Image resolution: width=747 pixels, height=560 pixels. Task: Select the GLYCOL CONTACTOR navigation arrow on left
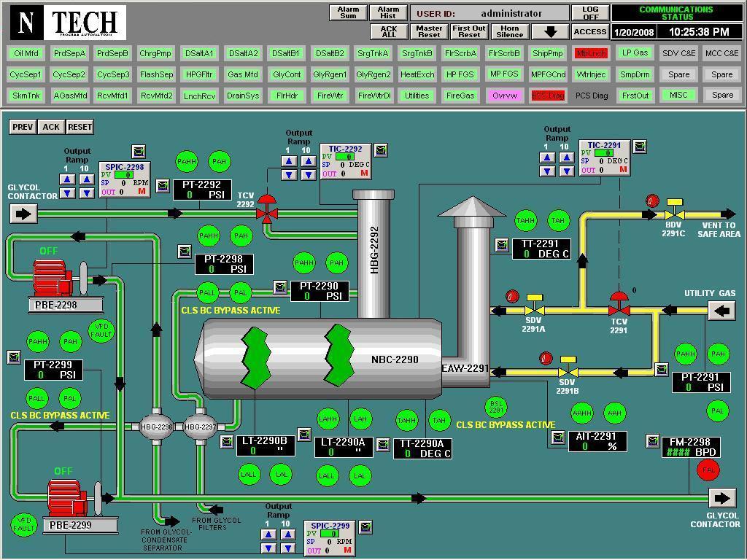[23, 213]
